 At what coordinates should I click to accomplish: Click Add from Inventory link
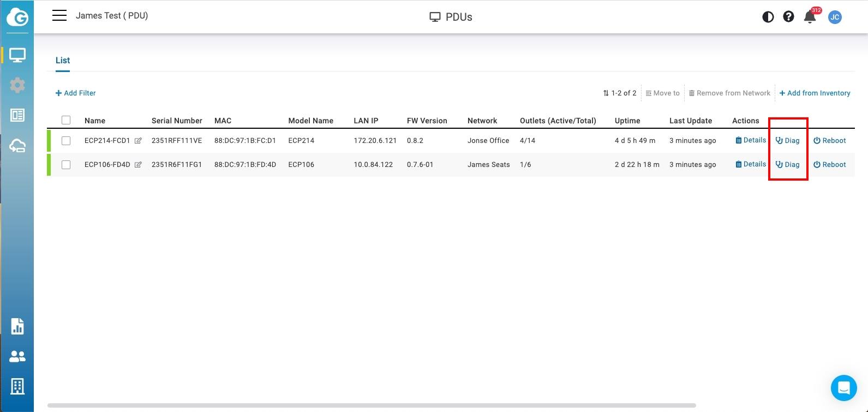coord(815,93)
